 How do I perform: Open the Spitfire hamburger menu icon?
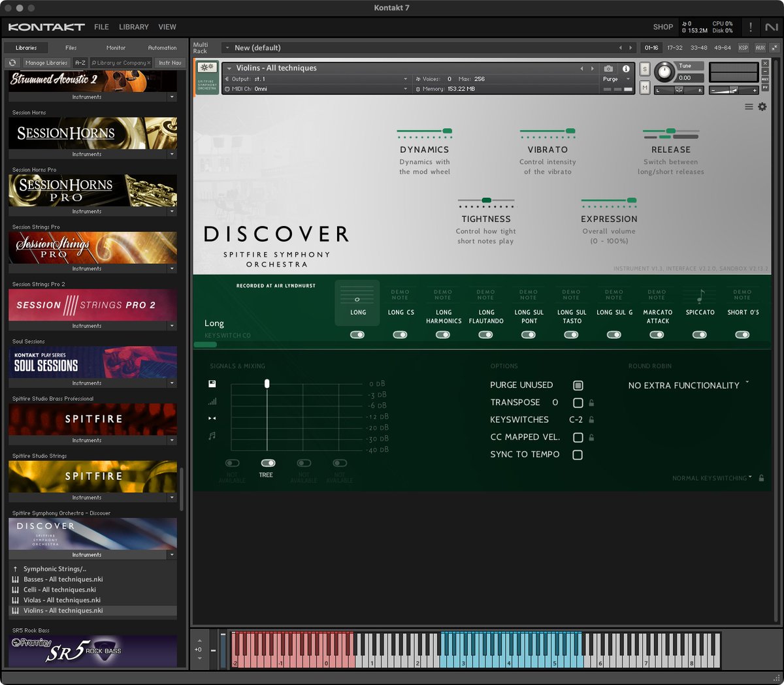749,106
